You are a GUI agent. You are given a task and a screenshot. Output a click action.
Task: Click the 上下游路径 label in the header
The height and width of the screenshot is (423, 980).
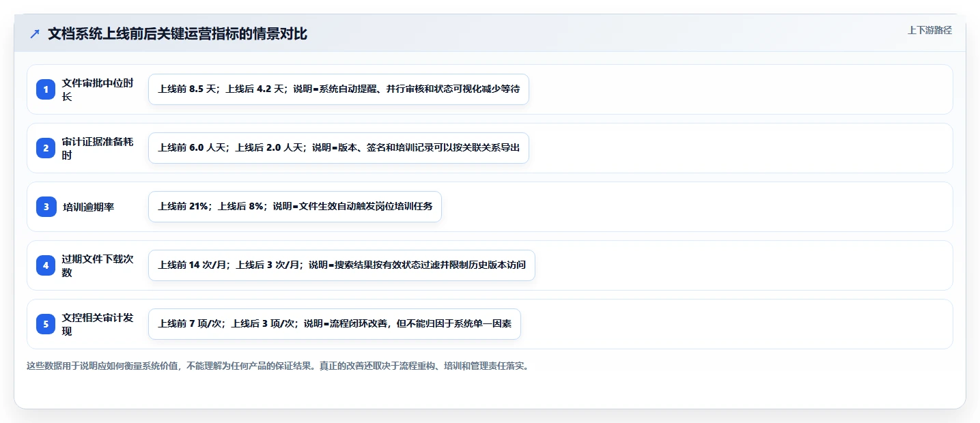pos(929,30)
